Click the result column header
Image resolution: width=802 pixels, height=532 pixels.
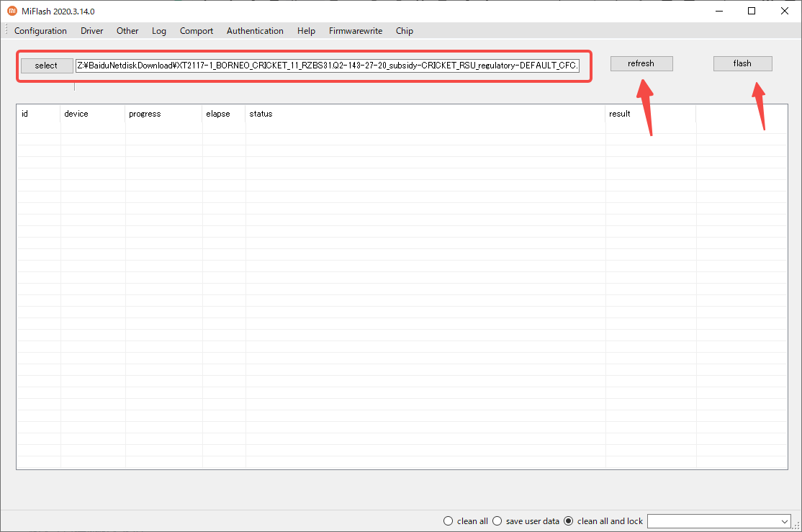pos(651,114)
